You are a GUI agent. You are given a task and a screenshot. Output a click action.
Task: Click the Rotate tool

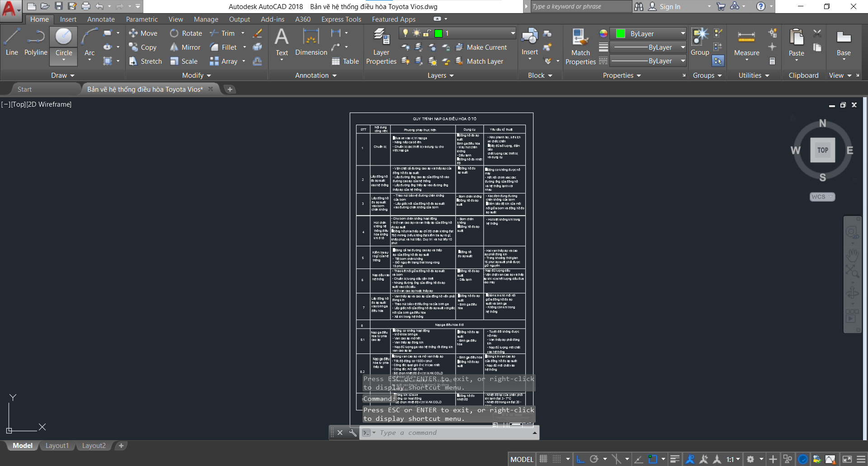pos(186,33)
